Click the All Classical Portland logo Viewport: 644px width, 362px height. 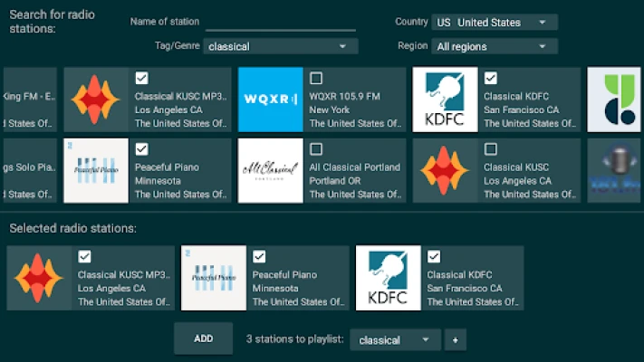[270, 170]
